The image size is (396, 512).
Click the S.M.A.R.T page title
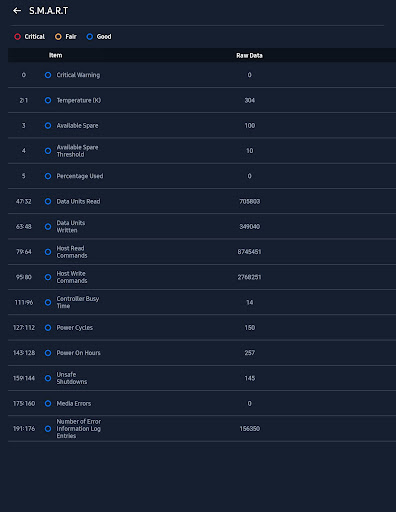(x=49, y=11)
